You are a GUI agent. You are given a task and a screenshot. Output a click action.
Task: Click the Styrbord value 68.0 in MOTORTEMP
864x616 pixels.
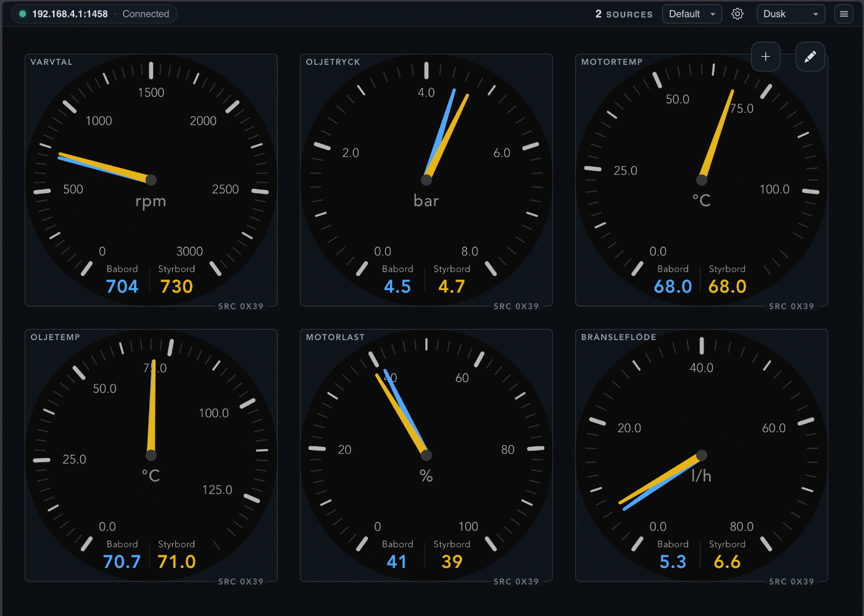point(728,286)
